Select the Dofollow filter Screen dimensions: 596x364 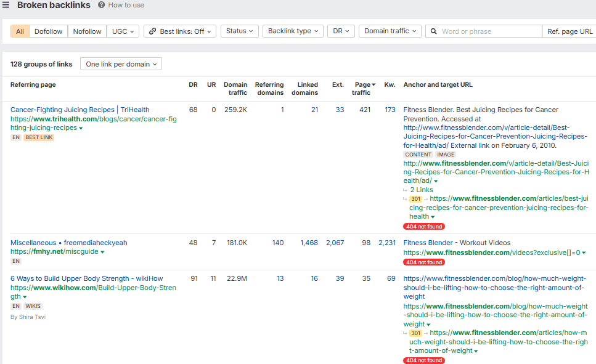click(48, 31)
